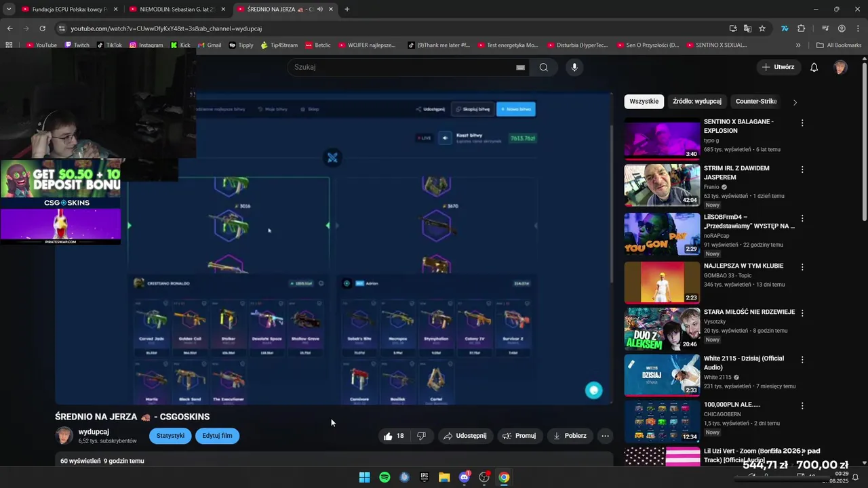Open the Google Translate icon in the address bar
868x488 pixels.
[747, 28]
